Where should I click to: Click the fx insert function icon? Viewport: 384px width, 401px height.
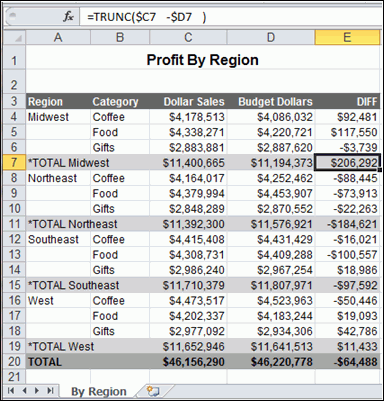tap(68, 16)
